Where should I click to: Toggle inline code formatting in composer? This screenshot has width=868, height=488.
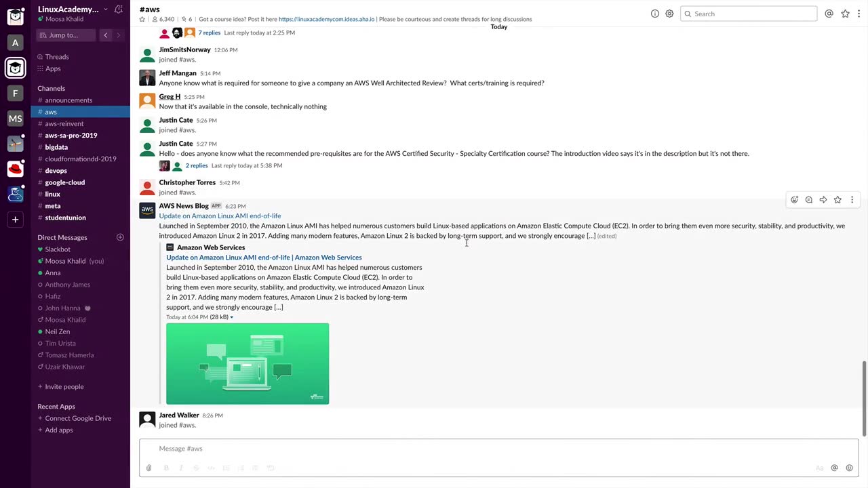click(211, 468)
